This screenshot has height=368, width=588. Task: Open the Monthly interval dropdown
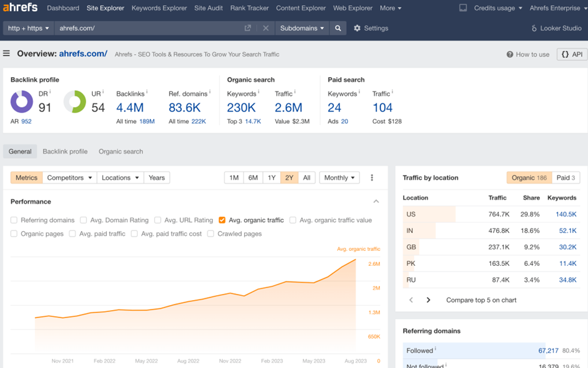coord(339,177)
